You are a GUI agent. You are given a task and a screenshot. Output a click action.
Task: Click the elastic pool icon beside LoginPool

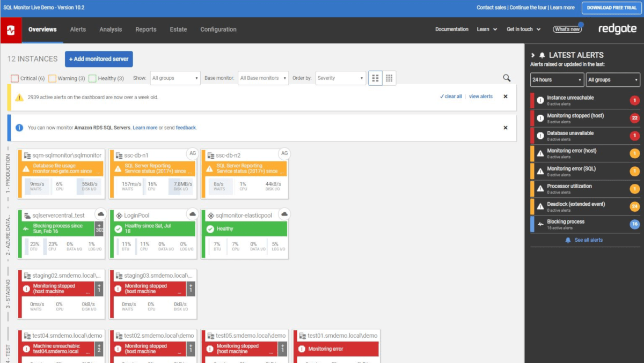119,216
